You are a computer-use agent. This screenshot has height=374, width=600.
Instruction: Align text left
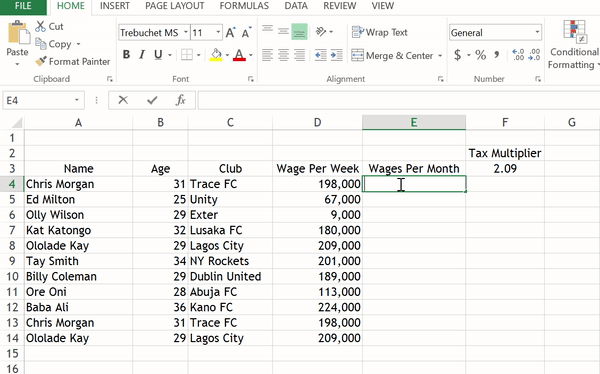(267, 55)
